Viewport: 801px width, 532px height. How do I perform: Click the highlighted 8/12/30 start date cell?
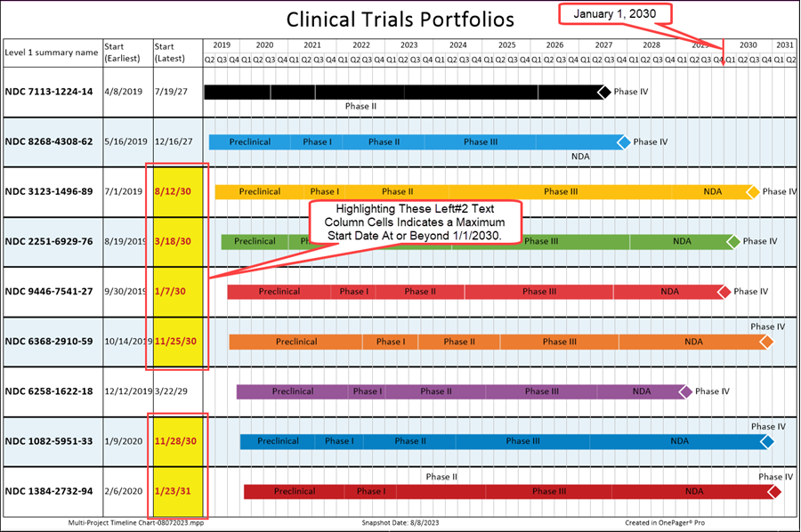(178, 191)
